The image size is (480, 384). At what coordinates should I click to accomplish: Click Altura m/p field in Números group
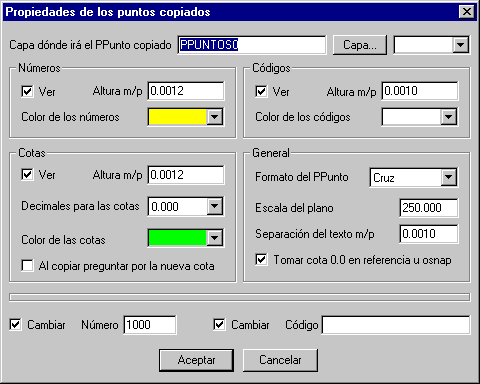click(x=186, y=91)
